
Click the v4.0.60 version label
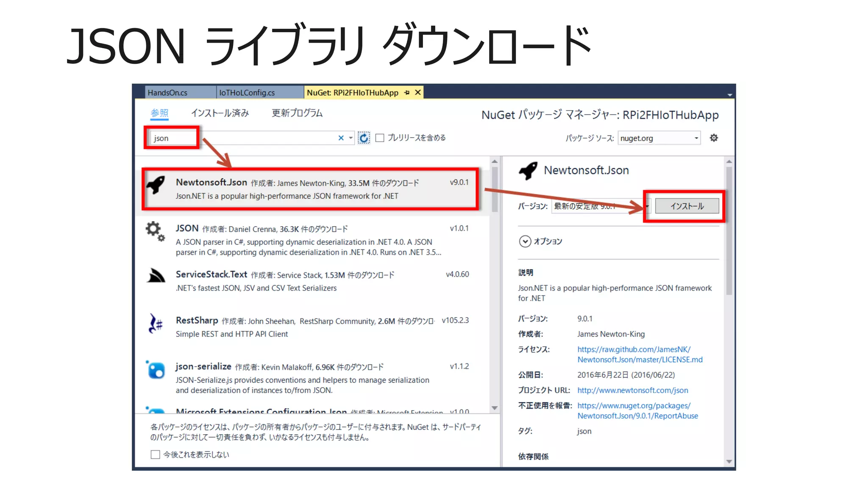pos(457,274)
